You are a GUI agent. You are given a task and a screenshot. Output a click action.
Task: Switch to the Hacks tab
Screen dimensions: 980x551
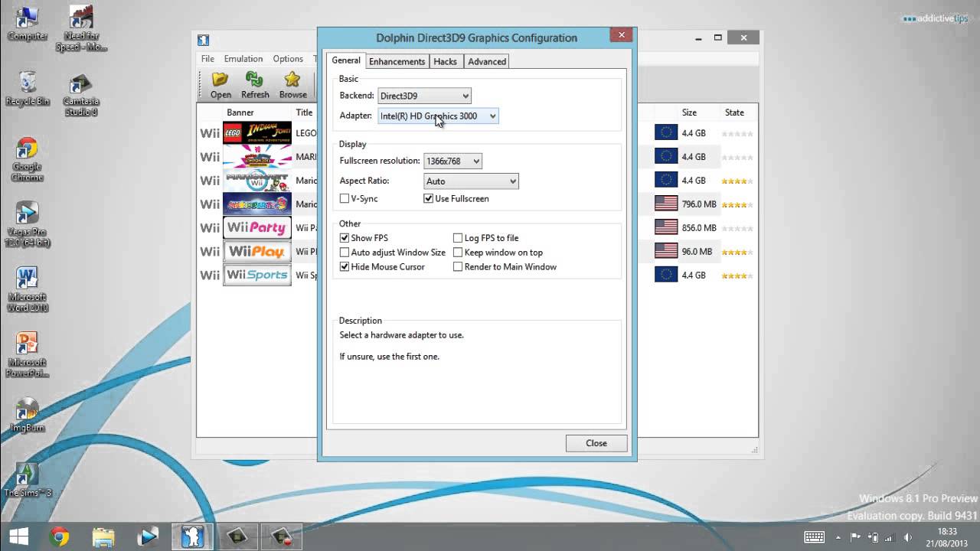445,61
